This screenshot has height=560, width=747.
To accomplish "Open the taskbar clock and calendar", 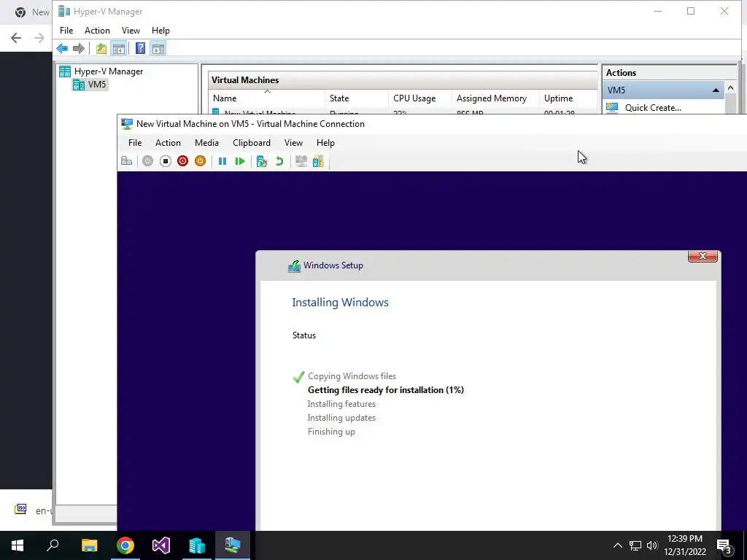I will 685,545.
